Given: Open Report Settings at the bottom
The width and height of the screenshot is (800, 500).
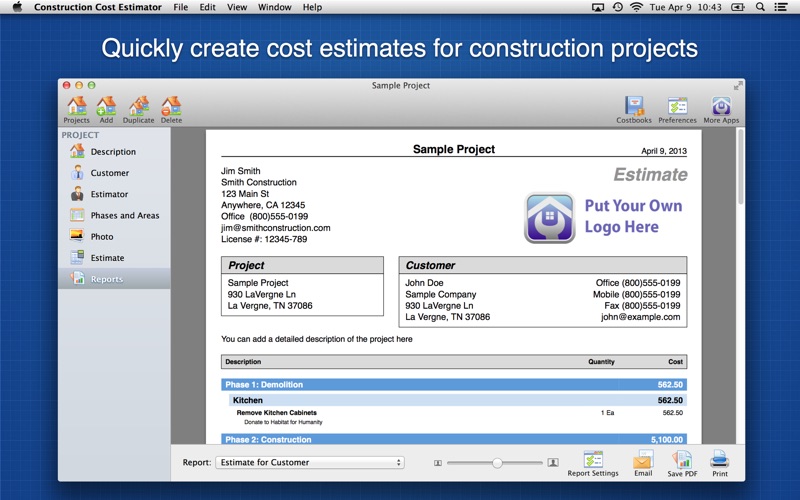Looking at the screenshot, I should (x=593, y=462).
